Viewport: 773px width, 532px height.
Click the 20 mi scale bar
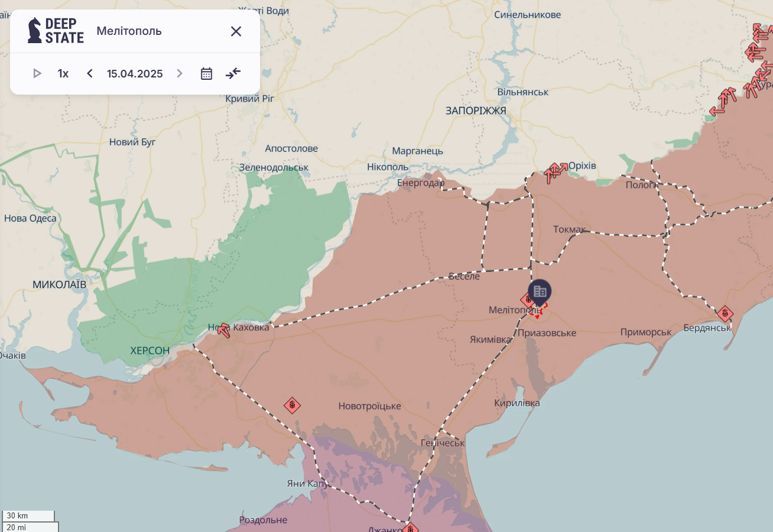click(31, 527)
